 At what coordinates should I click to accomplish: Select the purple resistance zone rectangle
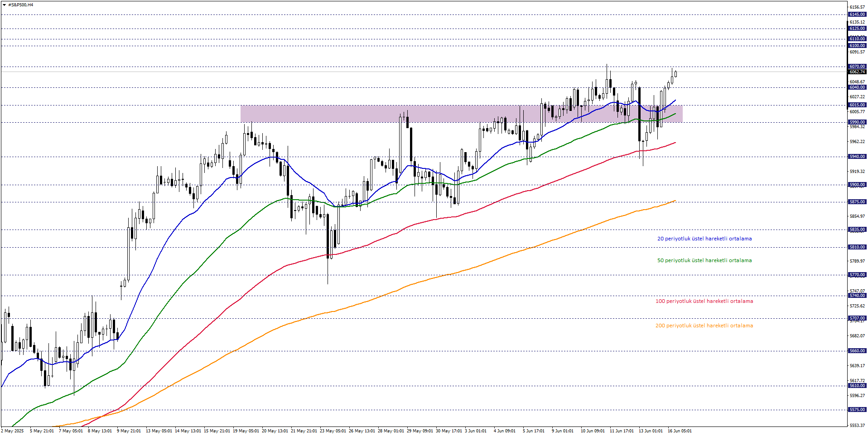click(461, 114)
